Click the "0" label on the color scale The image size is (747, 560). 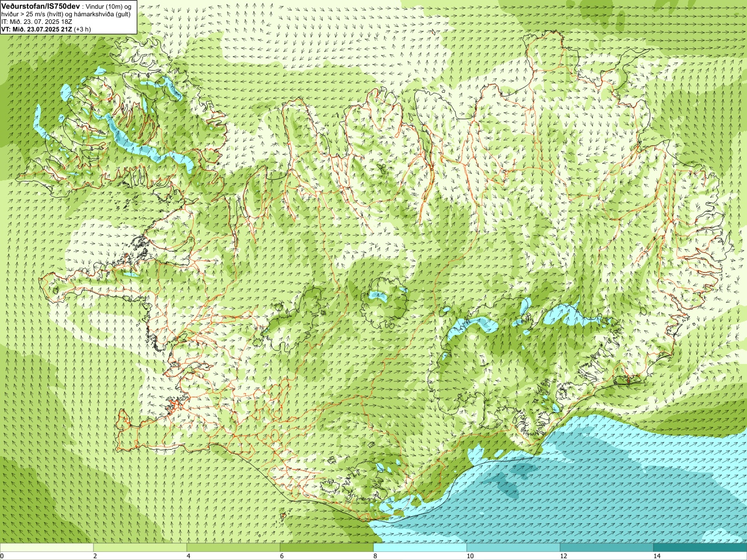click(x=2, y=556)
